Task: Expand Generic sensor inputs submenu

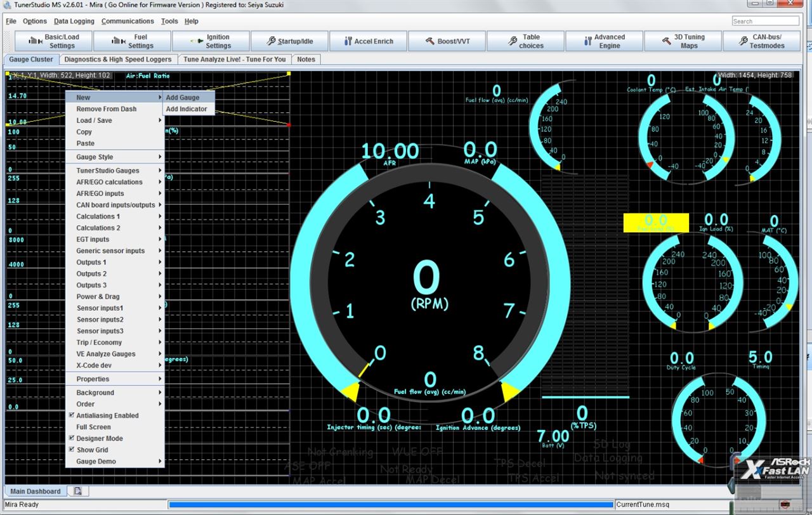Action: tap(115, 251)
